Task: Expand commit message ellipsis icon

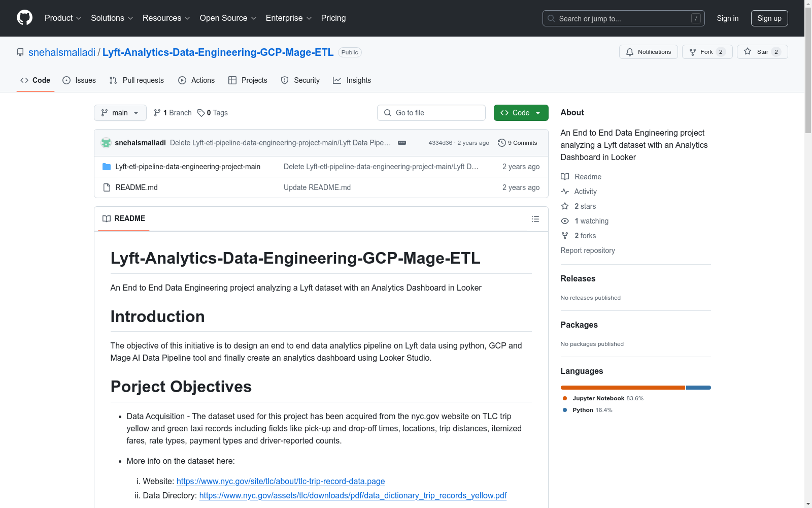Action: [x=402, y=143]
